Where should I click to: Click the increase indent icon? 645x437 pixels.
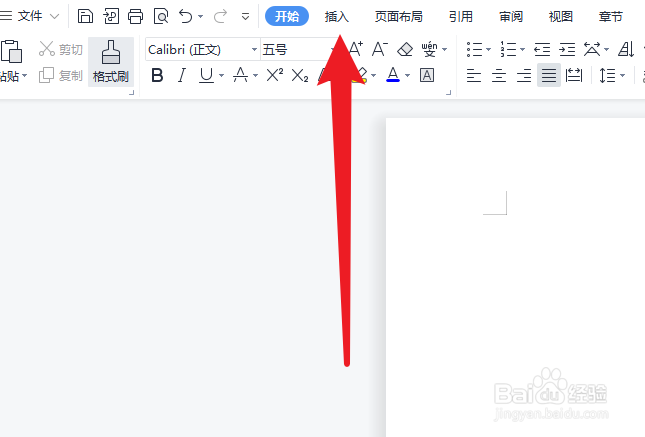(567, 50)
